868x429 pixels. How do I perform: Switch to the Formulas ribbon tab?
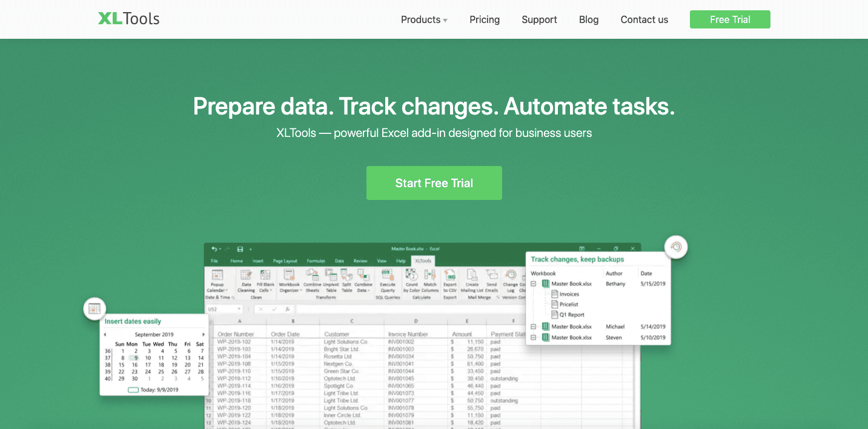pos(316,261)
